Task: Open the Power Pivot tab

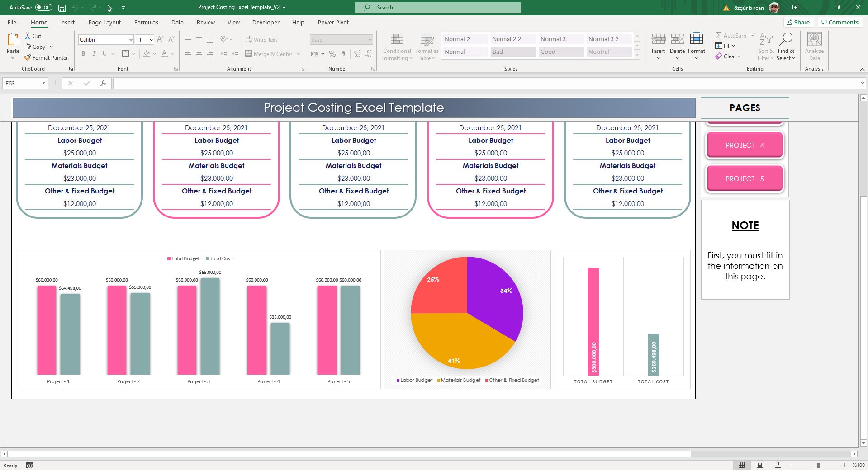Action: (333, 22)
